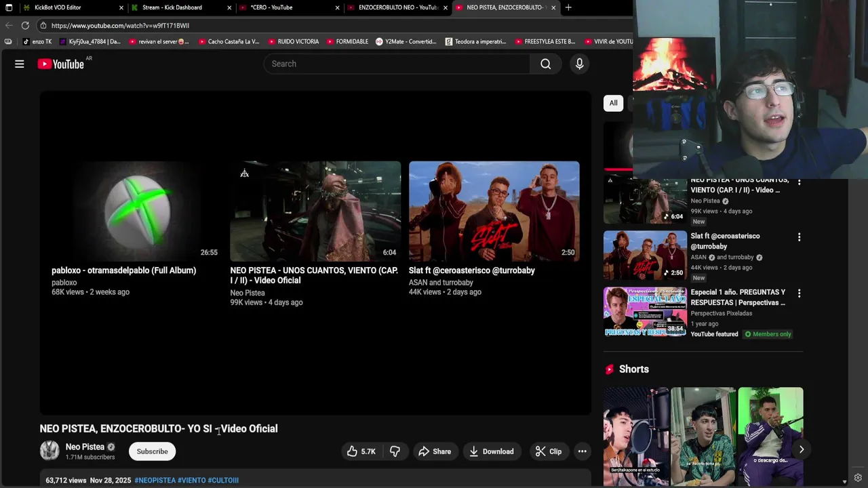The image size is (868, 488).
Task: Share the Neo Pistea video
Action: [435, 451]
